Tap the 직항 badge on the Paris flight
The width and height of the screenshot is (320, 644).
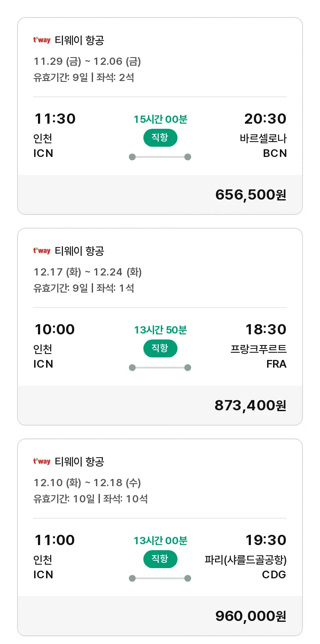click(160, 559)
